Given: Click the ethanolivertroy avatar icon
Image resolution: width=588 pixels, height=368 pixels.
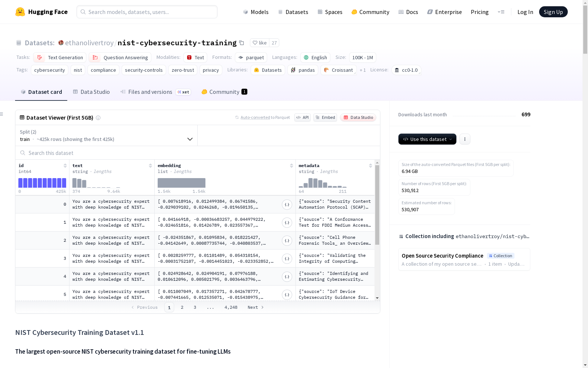Looking at the screenshot, I should click(x=61, y=43).
